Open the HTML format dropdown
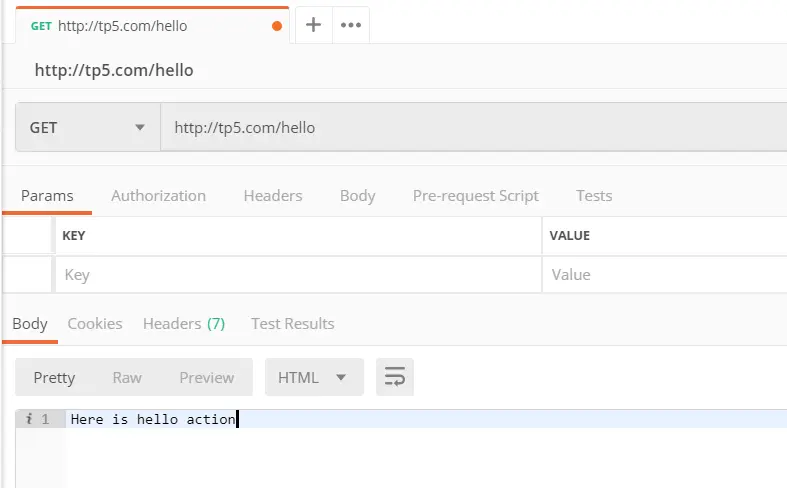The image size is (787, 488). click(312, 377)
